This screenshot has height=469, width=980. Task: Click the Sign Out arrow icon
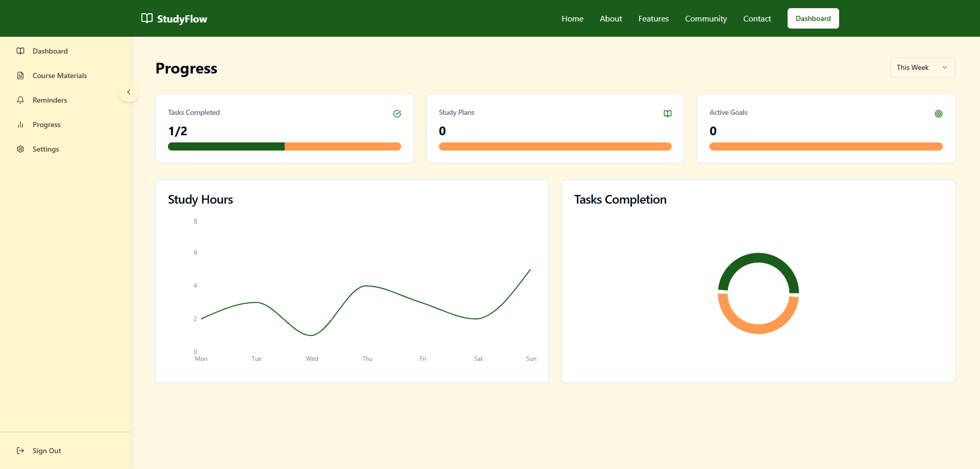pos(20,451)
